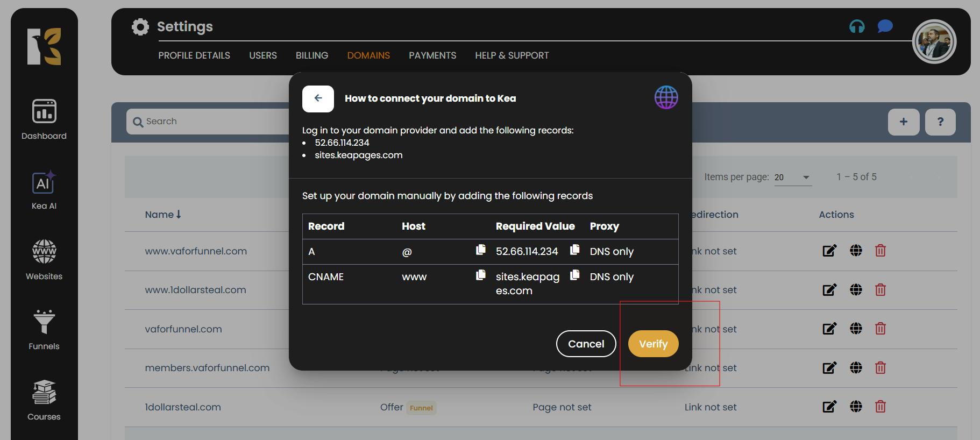The image size is (980, 440).
Task: Open Courses in the sidebar
Action: (x=44, y=400)
